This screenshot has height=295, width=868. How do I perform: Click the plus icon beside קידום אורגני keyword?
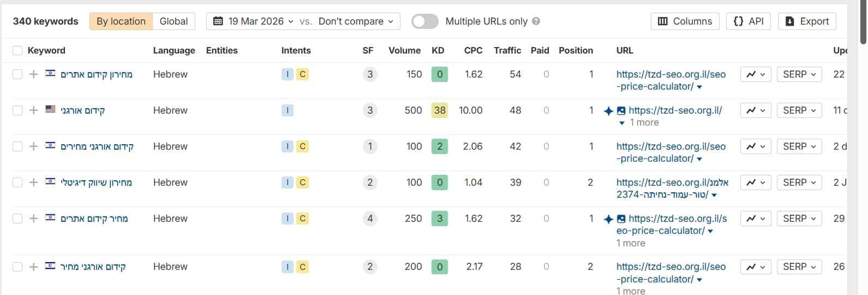(x=33, y=110)
